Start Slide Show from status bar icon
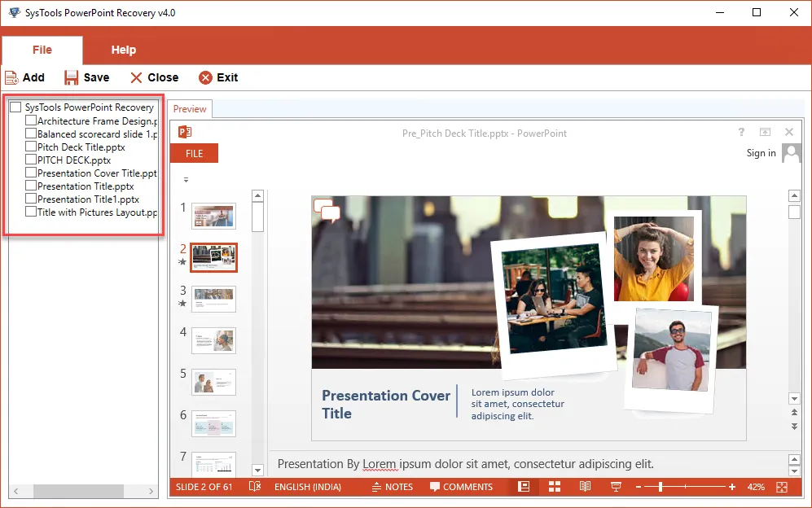 (616, 487)
